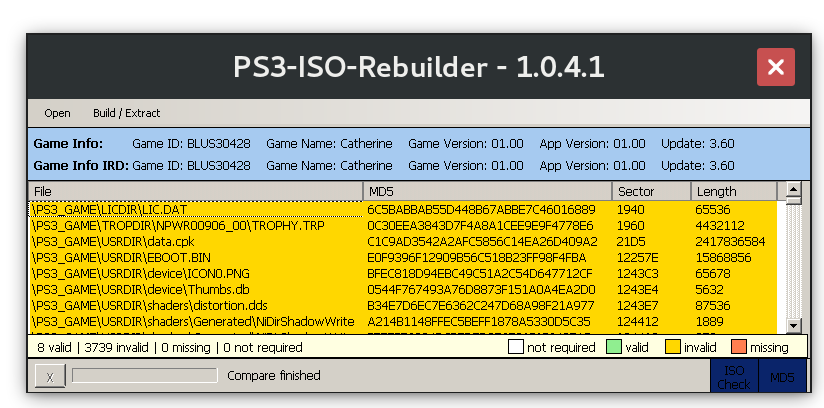Click sector value 1960
The image size is (824, 408).
click(631, 226)
